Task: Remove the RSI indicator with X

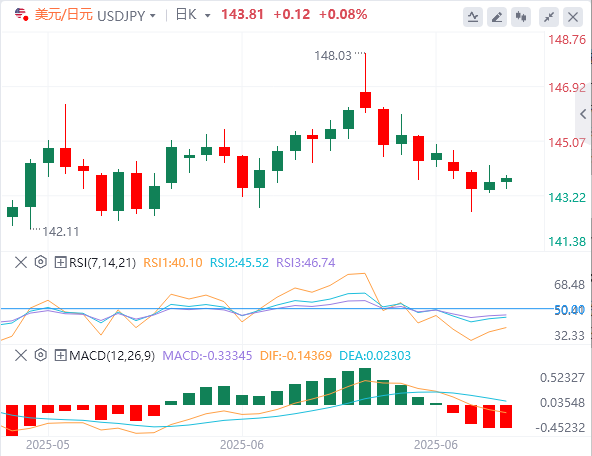Action: (21, 262)
